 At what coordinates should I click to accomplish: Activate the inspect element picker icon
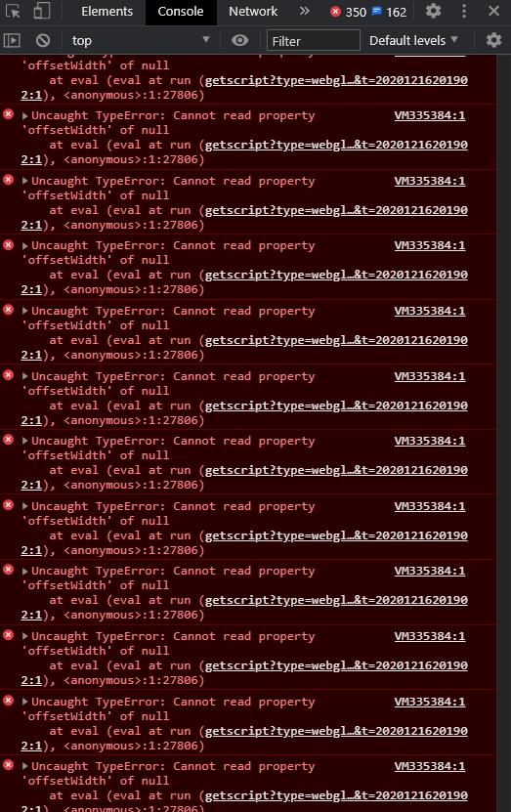click(13, 11)
